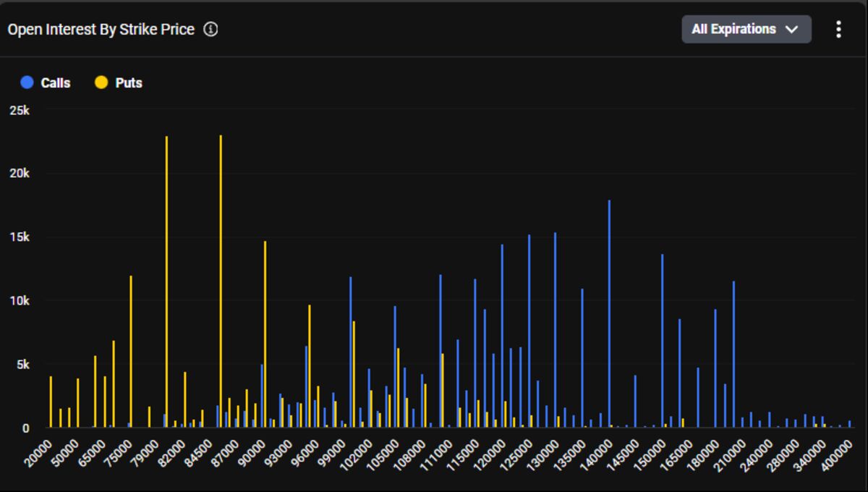Click the 25k label on the y-axis
This screenshot has width=868, height=492.
tap(19, 111)
